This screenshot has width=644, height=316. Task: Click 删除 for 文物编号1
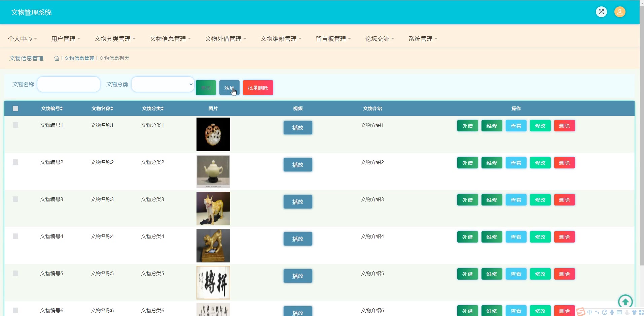click(x=564, y=126)
